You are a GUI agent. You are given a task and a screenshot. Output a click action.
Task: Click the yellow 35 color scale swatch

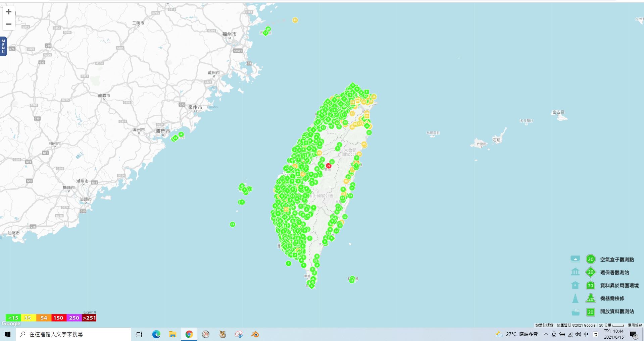[28, 318]
